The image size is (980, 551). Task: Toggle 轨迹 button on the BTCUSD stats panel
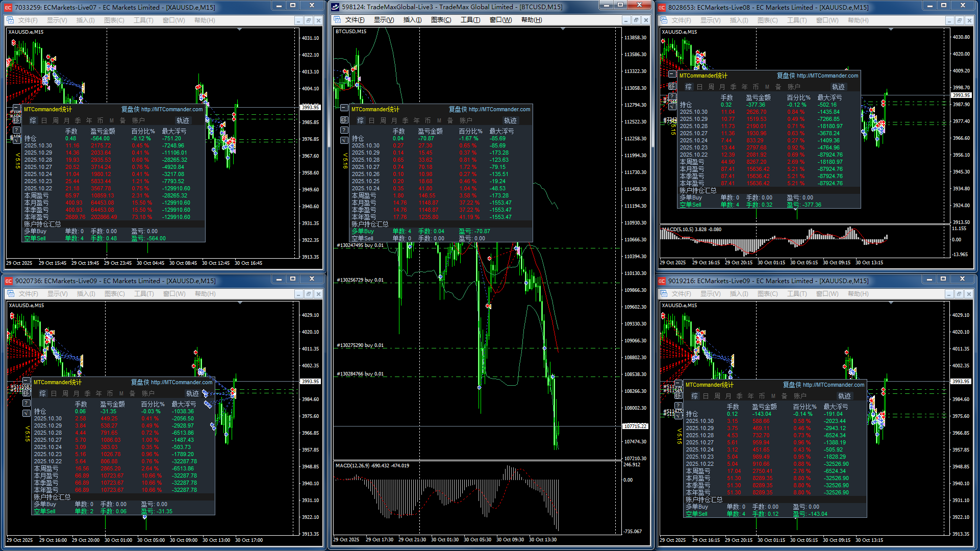point(510,120)
